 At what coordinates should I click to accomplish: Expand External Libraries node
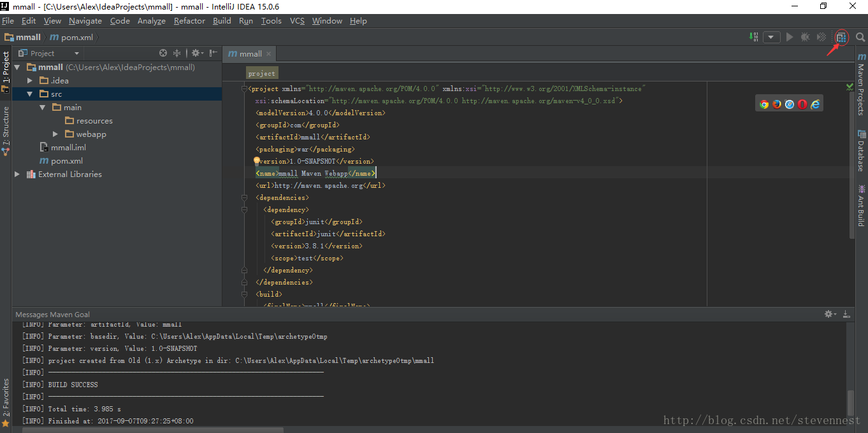[17, 174]
